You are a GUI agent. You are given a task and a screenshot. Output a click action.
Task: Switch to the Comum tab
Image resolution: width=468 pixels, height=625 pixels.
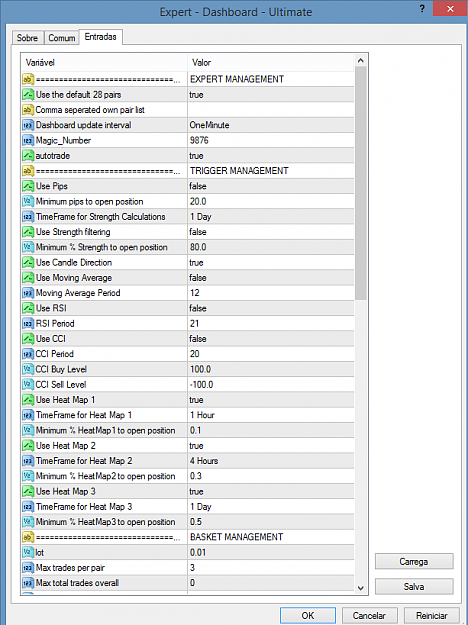tap(61, 38)
